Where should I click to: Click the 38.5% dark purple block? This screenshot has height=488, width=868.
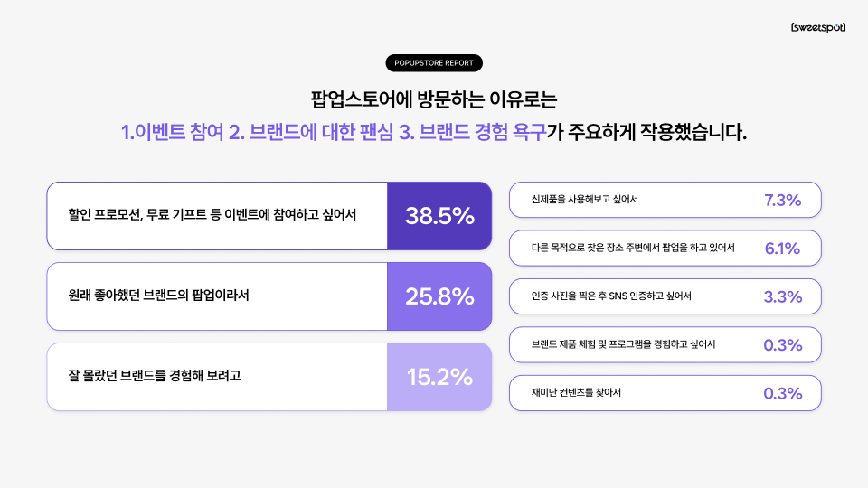pos(439,216)
